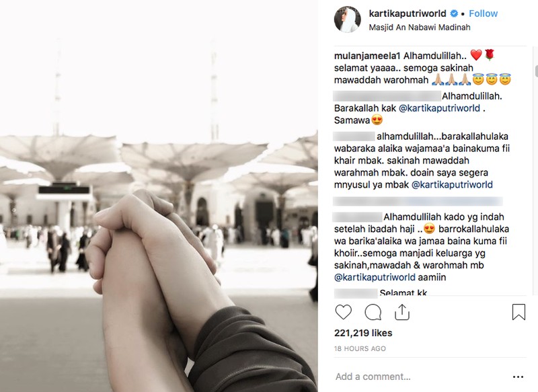Save the post with the bookmark icon
The image size is (538, 392).
pos(518,312)
